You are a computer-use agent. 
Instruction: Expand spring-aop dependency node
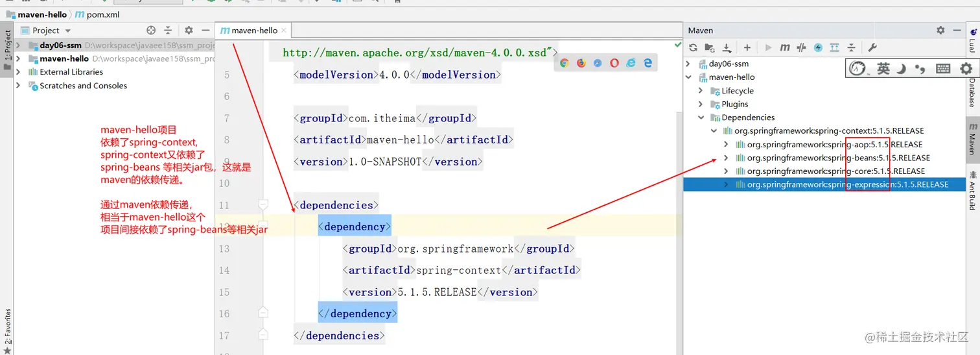tap(727, 144)
